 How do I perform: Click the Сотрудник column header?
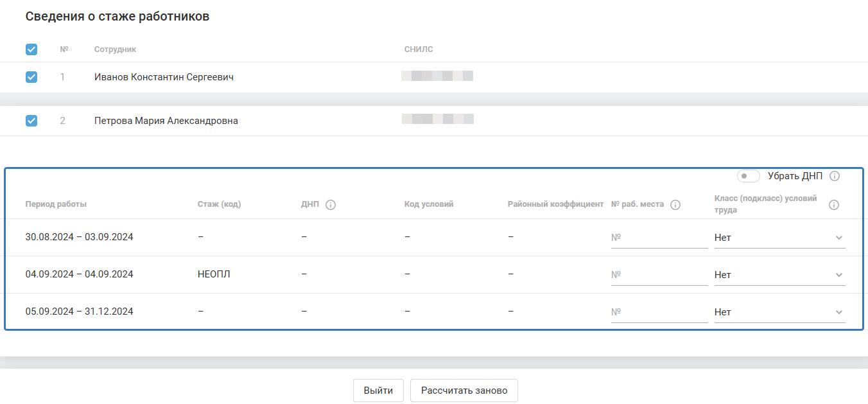115,49
